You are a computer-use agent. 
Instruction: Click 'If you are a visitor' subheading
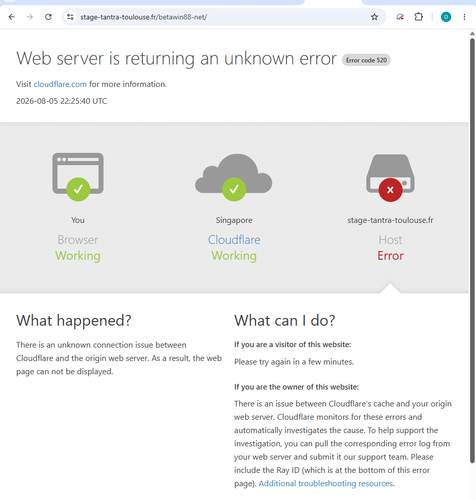pos(293,344)
